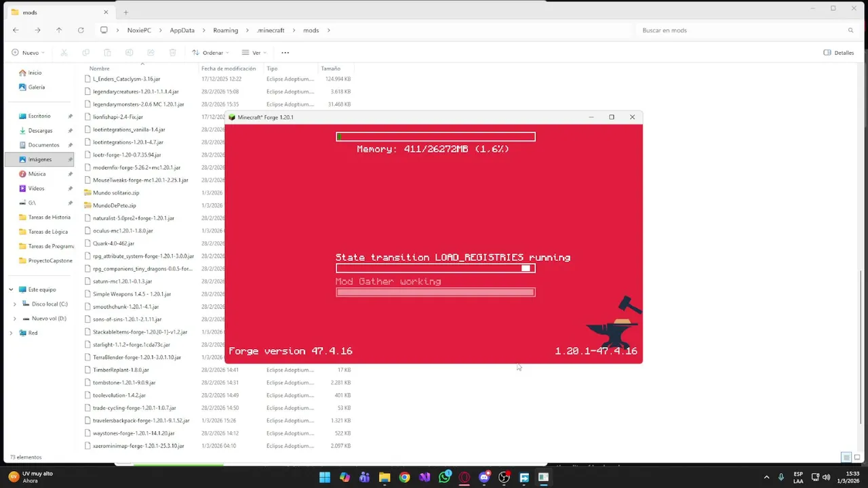Click .minecraft in the address breadcrumb

[271, 30]
